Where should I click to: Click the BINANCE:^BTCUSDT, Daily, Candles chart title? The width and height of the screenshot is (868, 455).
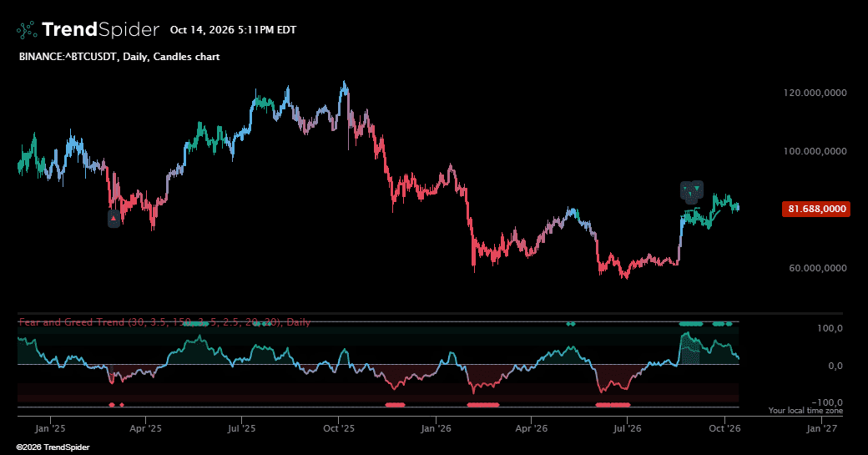[119, 57]
